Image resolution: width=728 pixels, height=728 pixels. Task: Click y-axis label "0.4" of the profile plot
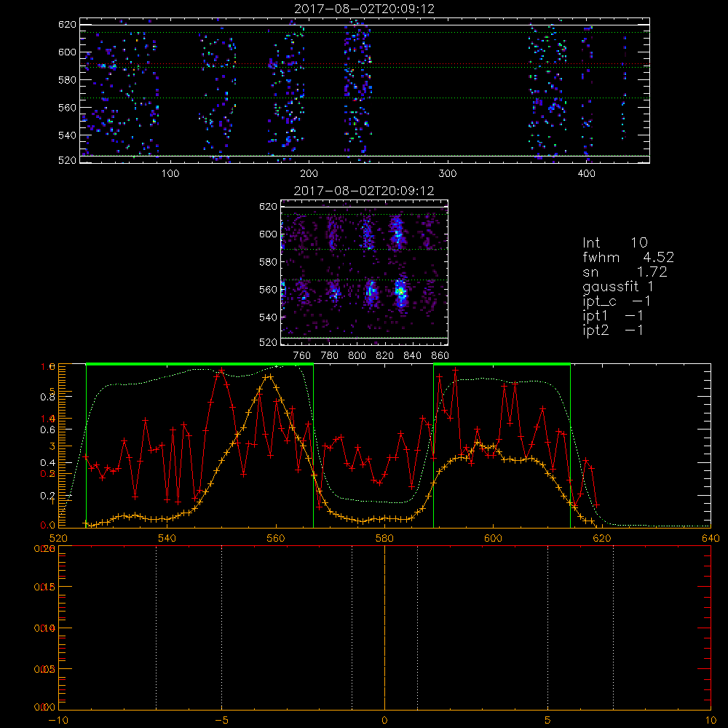(x=47, y=463)
